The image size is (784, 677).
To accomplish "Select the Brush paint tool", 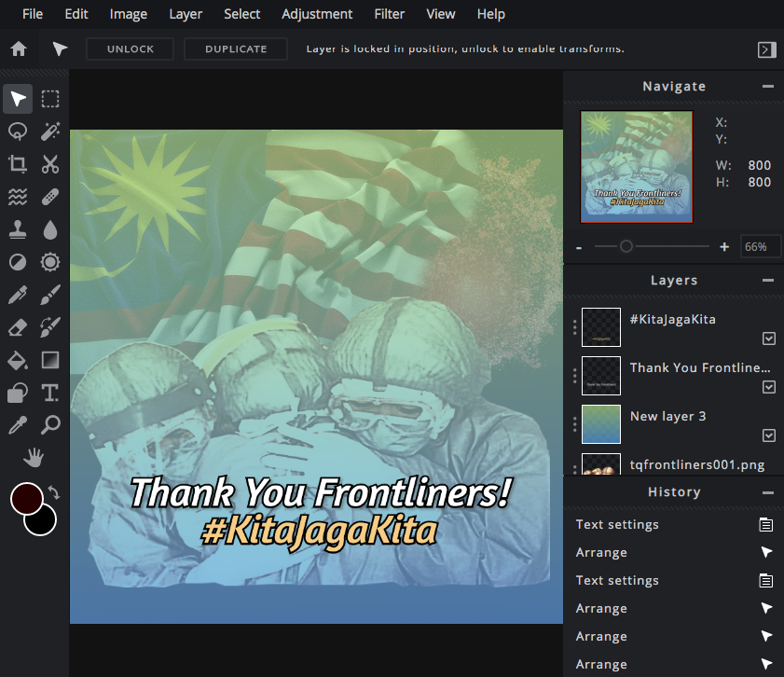I will point(50,295).
